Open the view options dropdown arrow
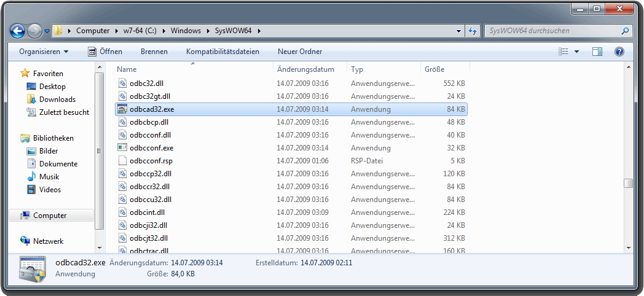The image size is (644, 296). pos(576,52)
